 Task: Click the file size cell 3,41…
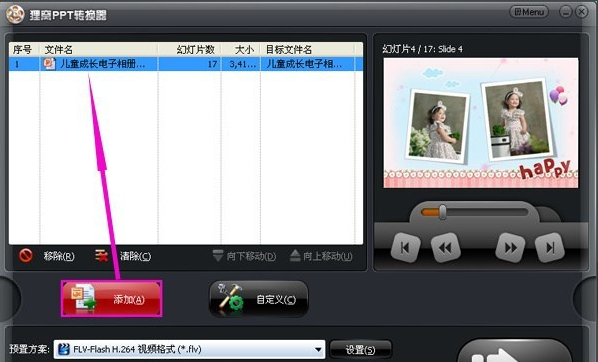click(x=242, y=64)
